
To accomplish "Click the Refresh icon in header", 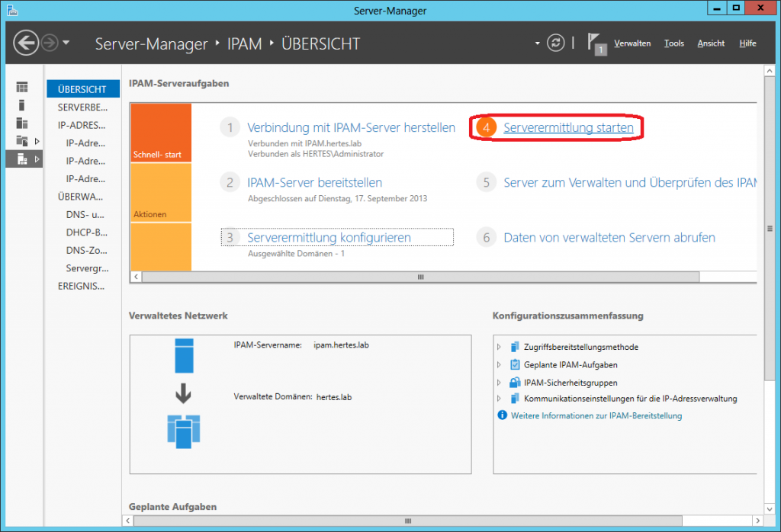I will (556, 43).
